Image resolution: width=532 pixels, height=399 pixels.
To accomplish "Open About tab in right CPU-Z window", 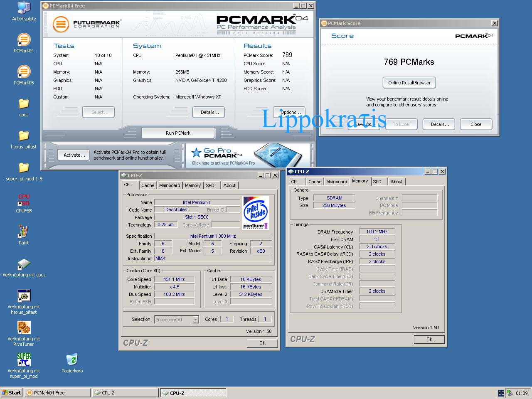I will click(x=397, y=182).
